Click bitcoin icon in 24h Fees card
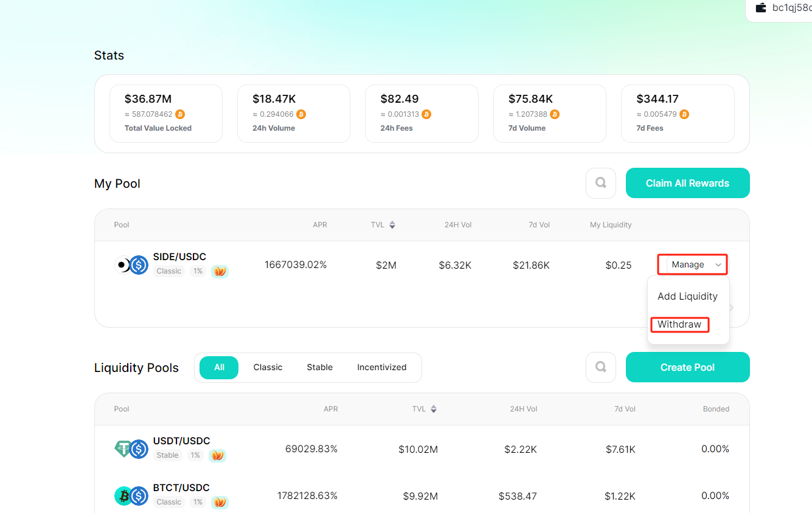 [x=426, y=114]
